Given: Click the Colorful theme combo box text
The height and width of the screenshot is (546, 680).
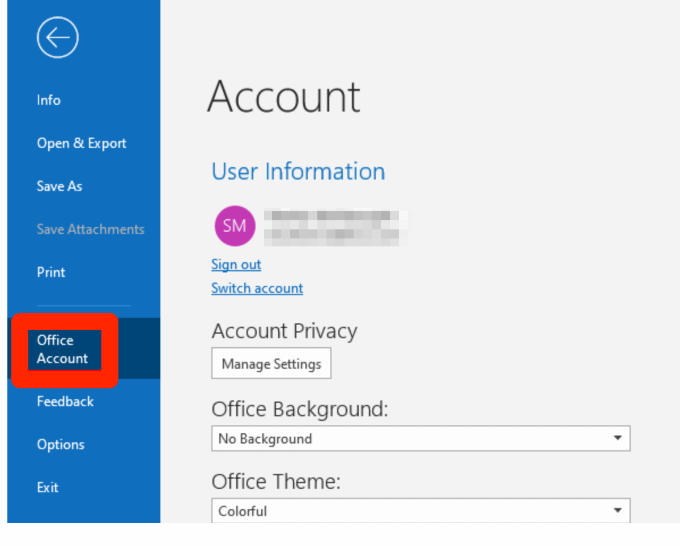Looking at the screenshot, I should [x=243, y=511].
